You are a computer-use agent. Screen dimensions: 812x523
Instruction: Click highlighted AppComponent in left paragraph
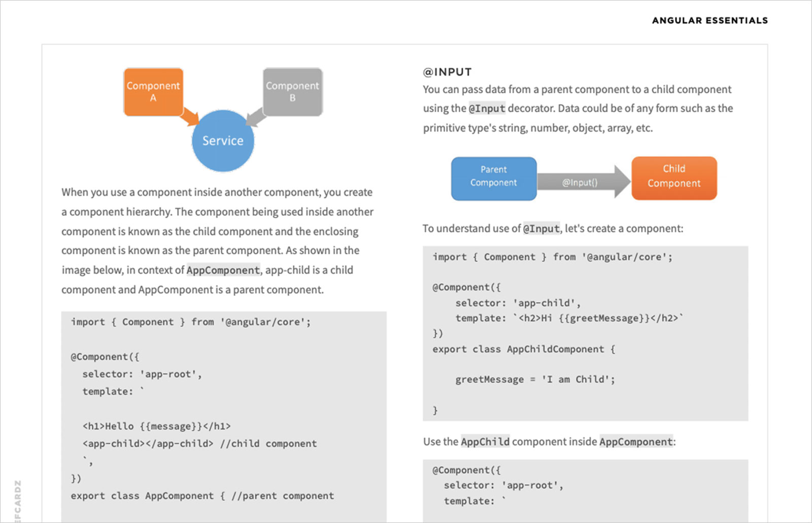coord(223,270)
